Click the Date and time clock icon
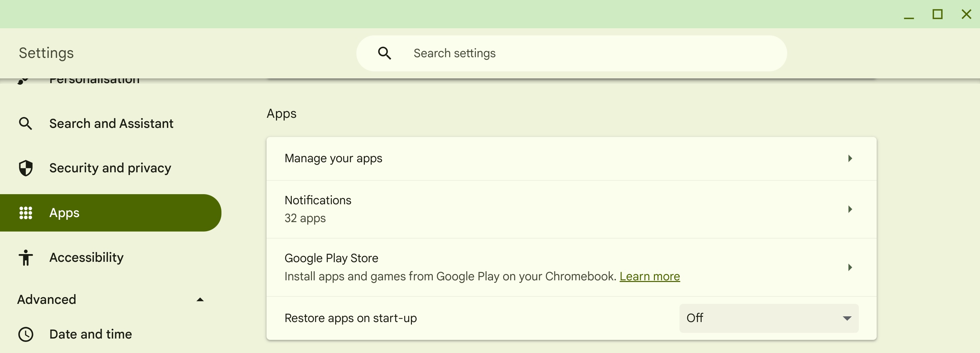Viewport: 980px width, 353px height. pyautogui.click(x=26, y=334)
